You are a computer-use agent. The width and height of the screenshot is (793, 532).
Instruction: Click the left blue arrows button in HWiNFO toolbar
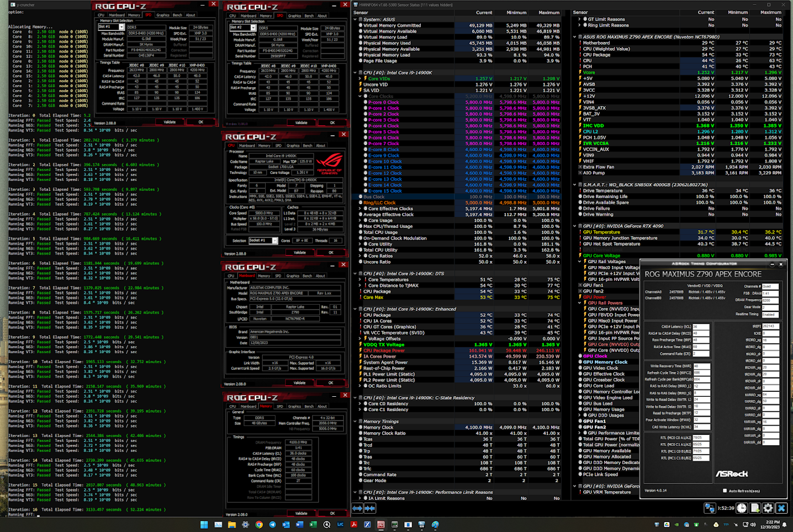357,508
